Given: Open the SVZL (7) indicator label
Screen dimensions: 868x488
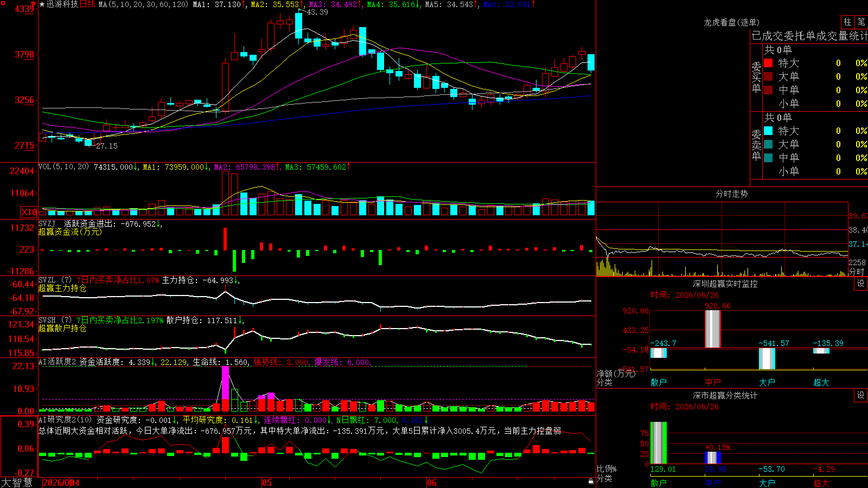Looking at the screenshot, I should point(55,280).
